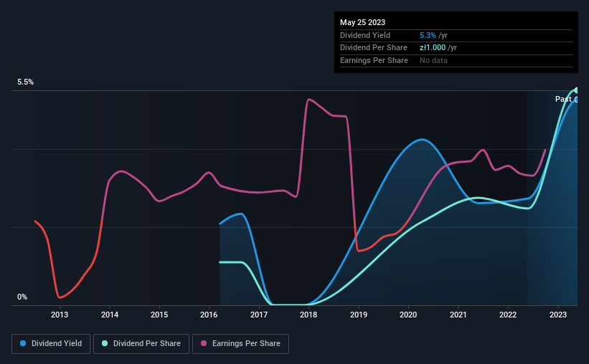Click the 5.3% Dividend Yield value in the tooltip
589x364 pixels.
coord(428,35)
